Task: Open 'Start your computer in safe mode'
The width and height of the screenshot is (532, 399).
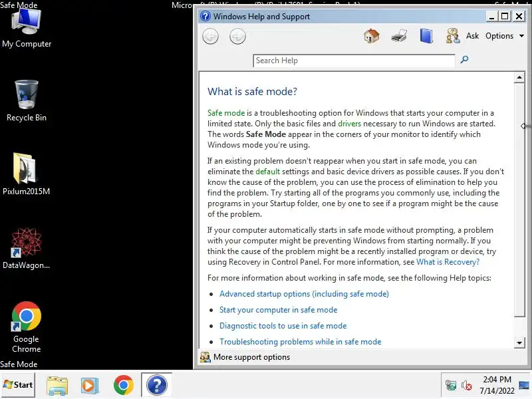Action: (278, 310)
